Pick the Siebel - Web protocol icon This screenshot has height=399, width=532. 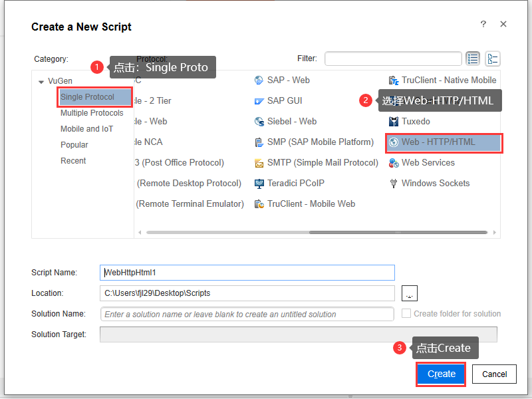pyautogui.click(x=260, y=122)
